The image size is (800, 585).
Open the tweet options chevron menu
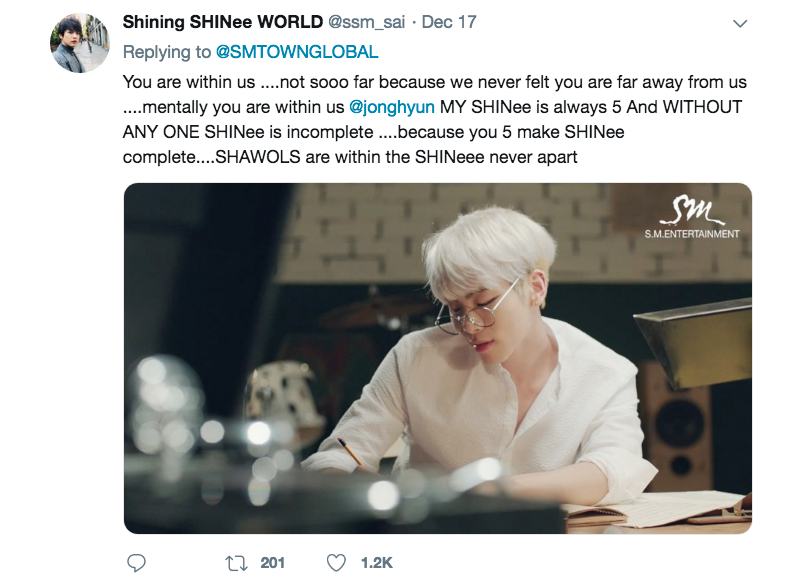(739, 23)
